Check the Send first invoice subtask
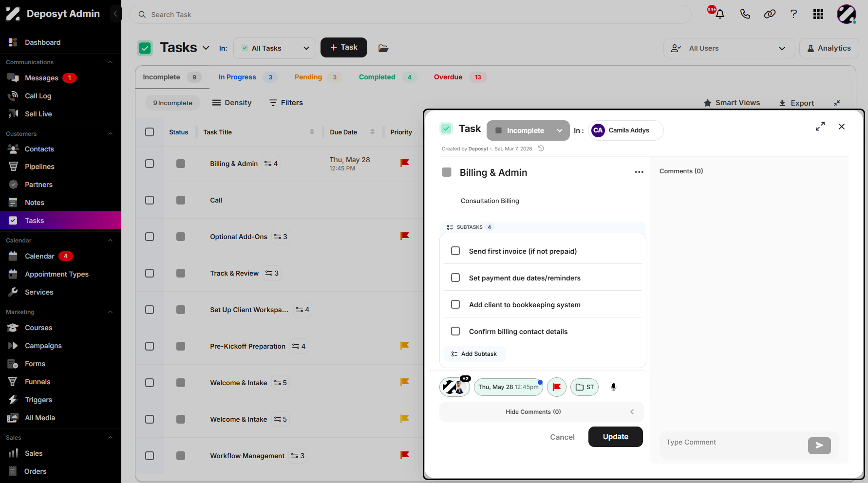The height and width of the screenshot is (483, 868). click(455, 251)
